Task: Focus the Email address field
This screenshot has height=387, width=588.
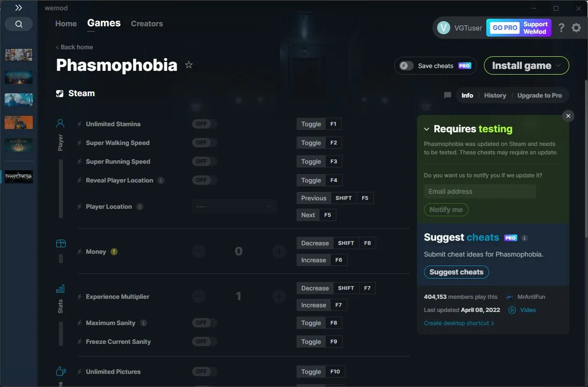Action: point(480,191)
